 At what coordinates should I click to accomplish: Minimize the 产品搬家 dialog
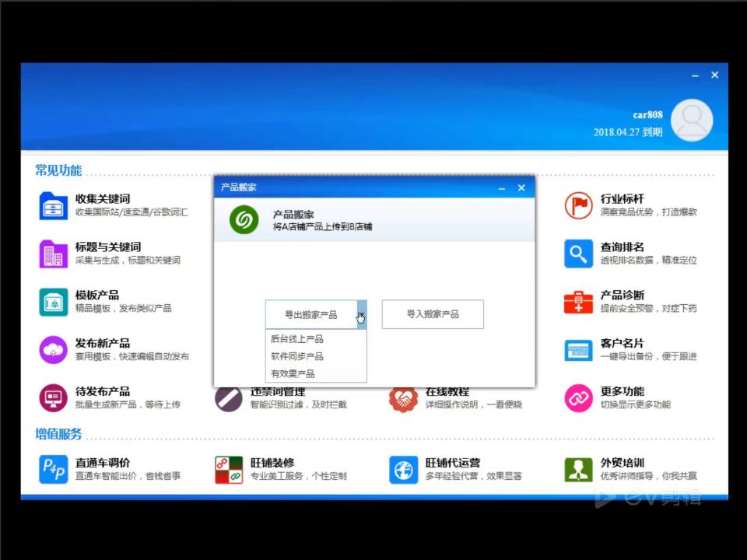point(502,188)
